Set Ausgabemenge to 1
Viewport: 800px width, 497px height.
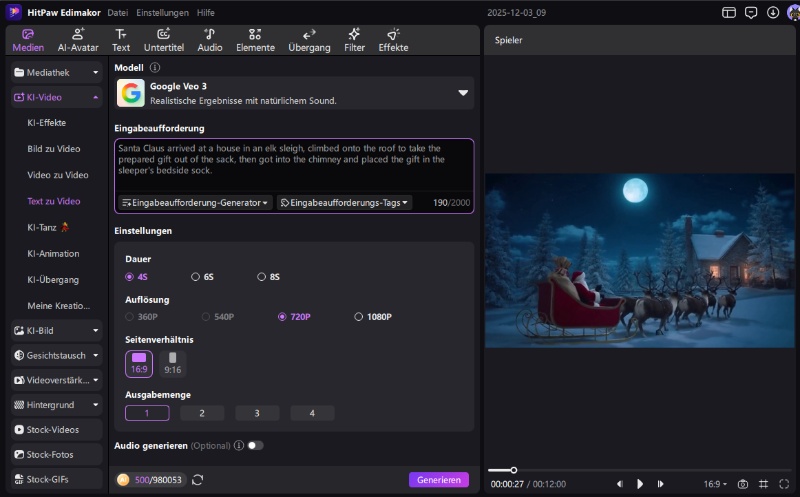pos(147,413)
